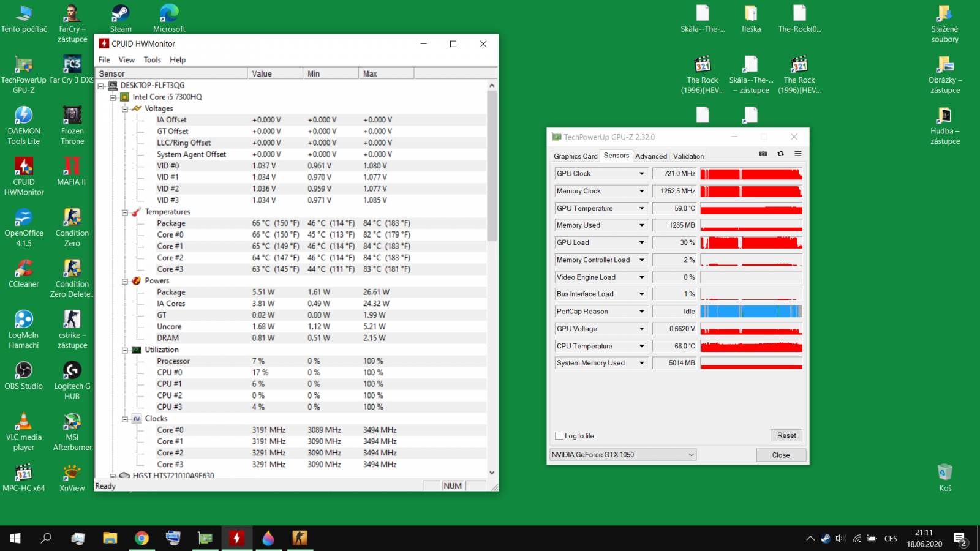The height and width of the screenshot is (551, 980).
Task: Show hidden tray icons chevron
Action: (810, 539)
